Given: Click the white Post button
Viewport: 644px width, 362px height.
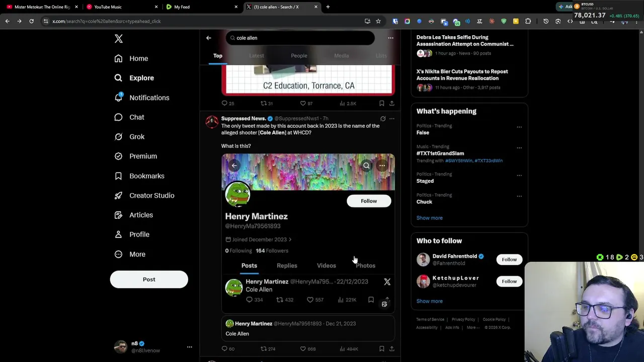Looking at the screenshot, I should click(x=149, y=280).
